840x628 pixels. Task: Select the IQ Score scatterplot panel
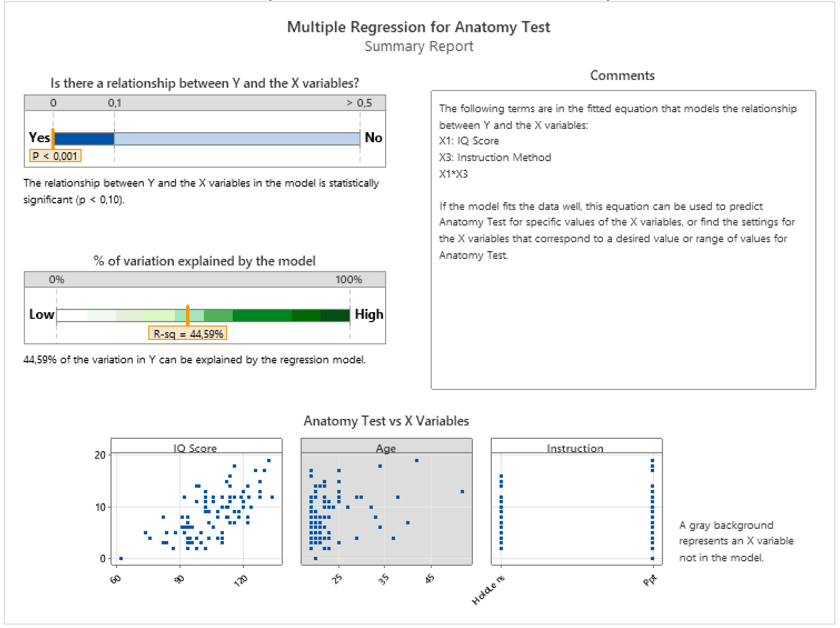coord(196,507)
